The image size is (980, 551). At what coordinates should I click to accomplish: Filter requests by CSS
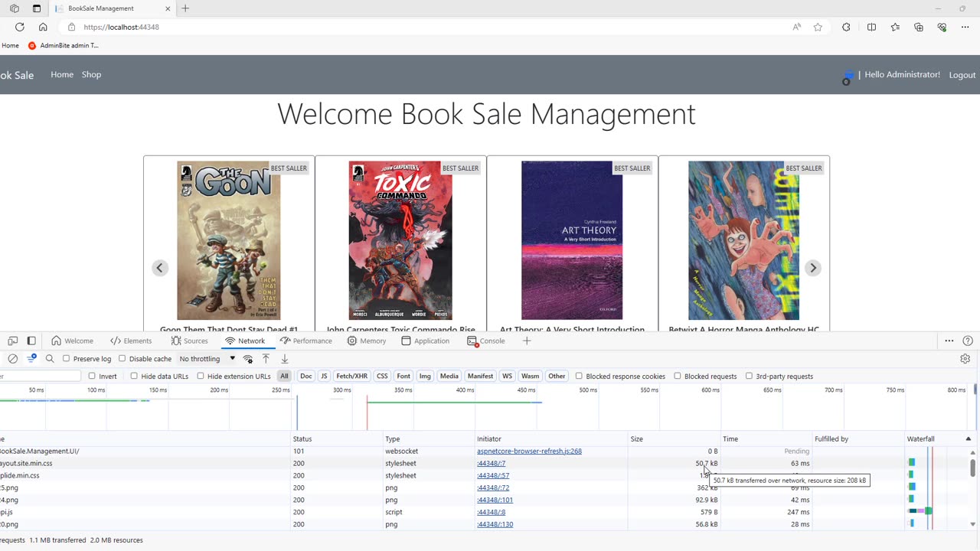tap(382, 377)
